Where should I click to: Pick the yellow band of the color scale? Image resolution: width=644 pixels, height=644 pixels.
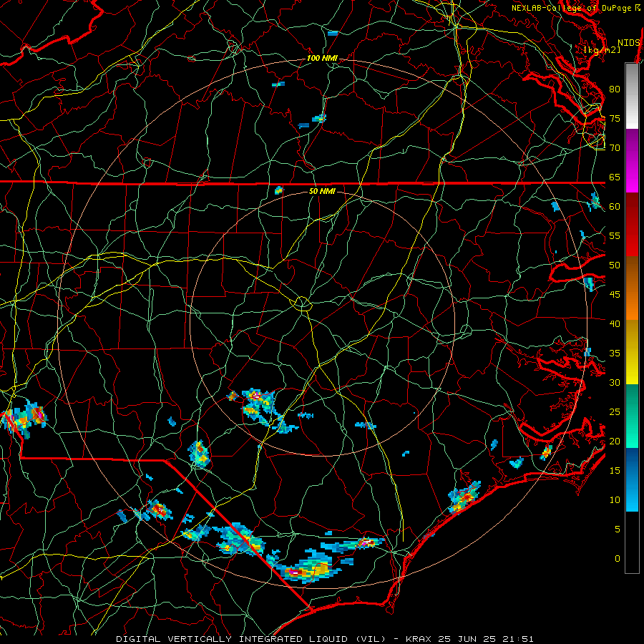click(x=632, y=352)
